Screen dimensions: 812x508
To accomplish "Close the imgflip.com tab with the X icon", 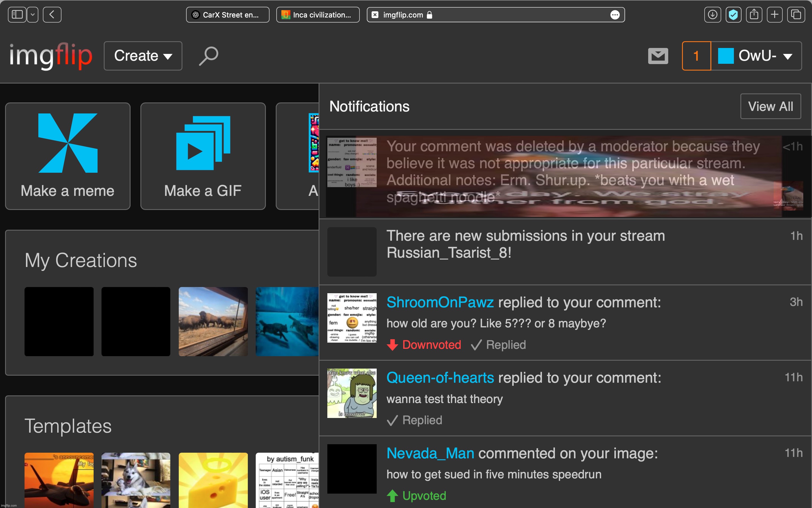I will (x=375, y=15).
